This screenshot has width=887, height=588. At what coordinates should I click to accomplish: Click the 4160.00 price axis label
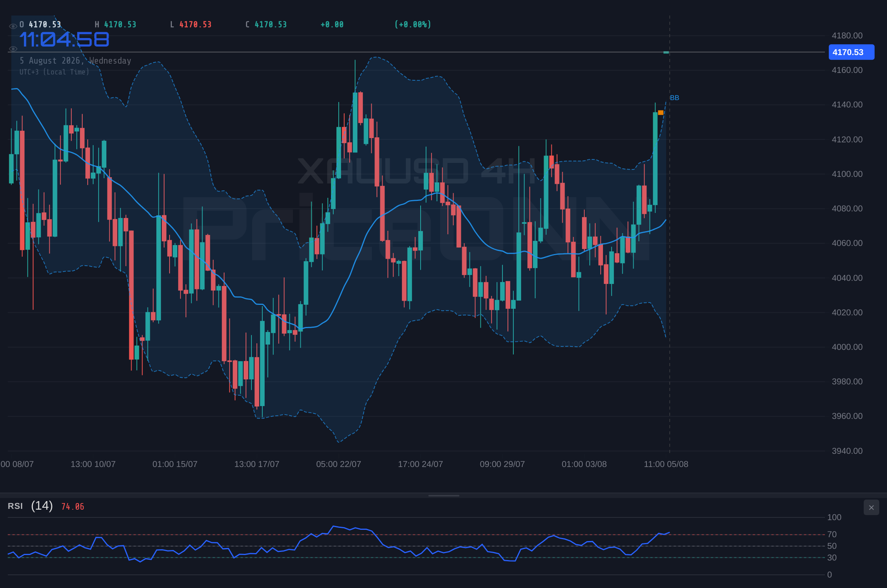[847, 70]
